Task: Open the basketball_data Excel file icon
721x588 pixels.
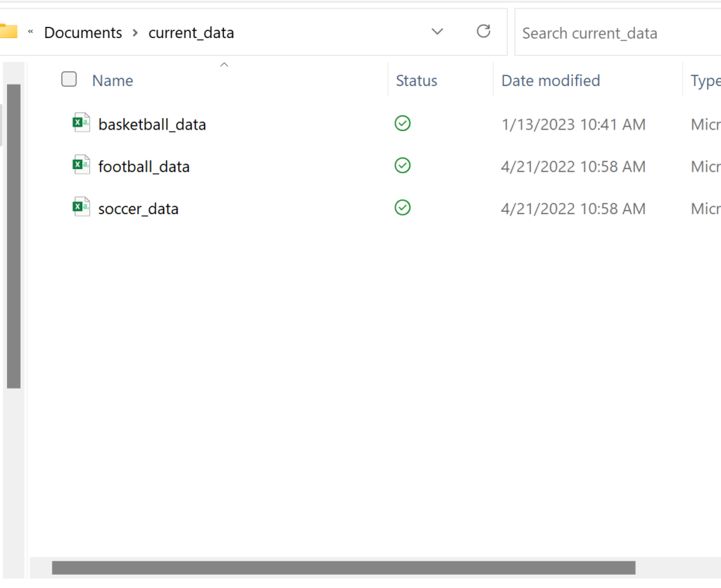Action: [x=82, y=123]
